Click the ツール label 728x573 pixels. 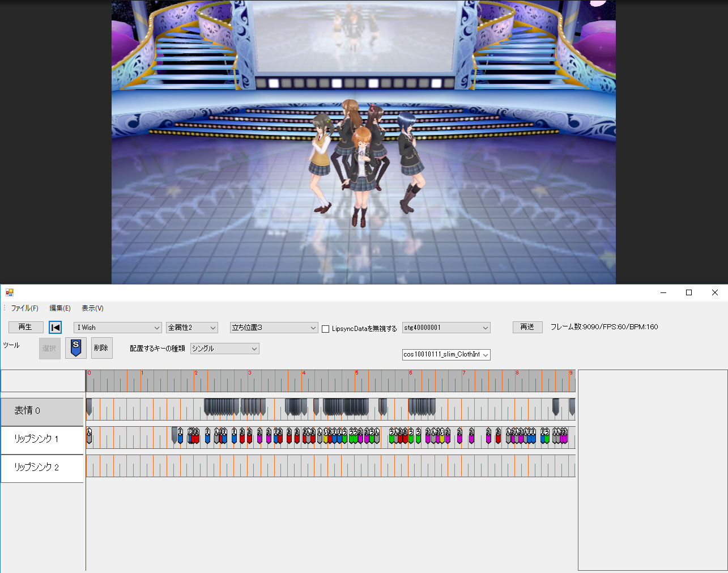(11, 345)
